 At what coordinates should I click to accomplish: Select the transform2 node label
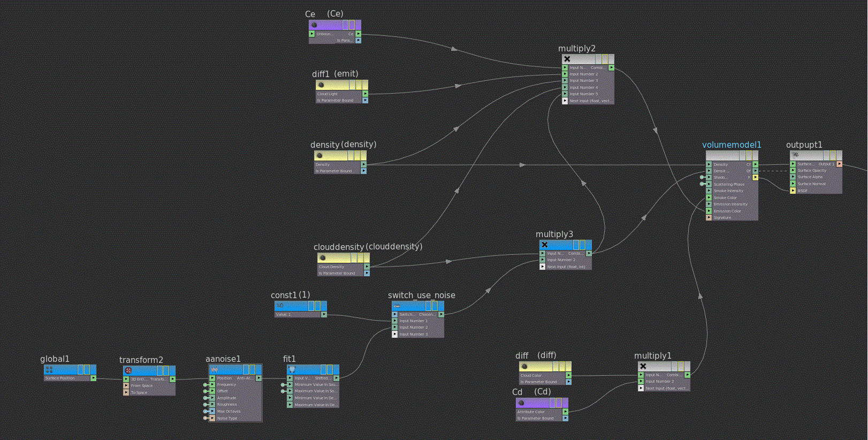tap(141, 360)
